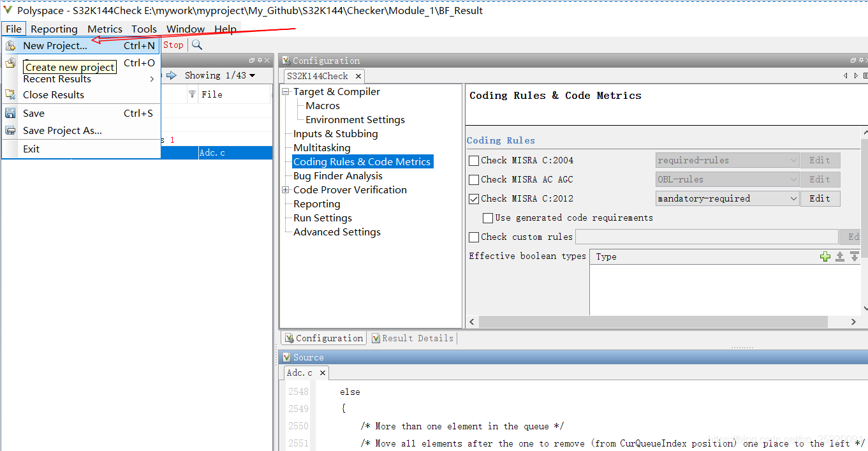Open the OBL-rules dropdown
This screenshot has width=868, height=451.
click(727, 179)
